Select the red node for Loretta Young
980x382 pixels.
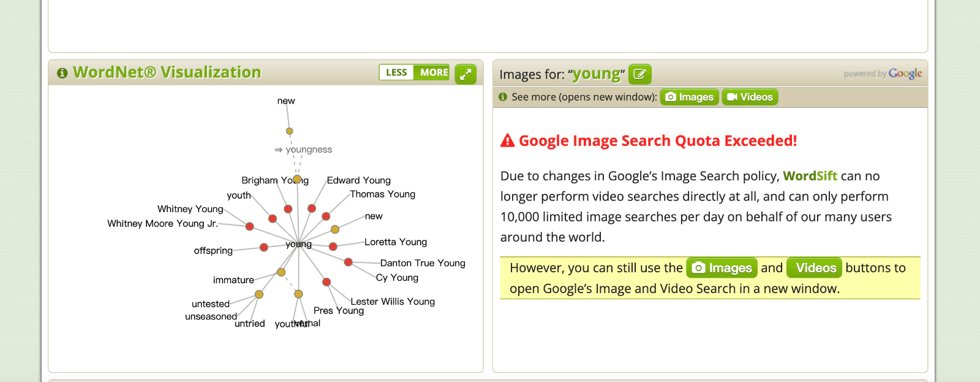pyautogui.click(x=333, y=246)
